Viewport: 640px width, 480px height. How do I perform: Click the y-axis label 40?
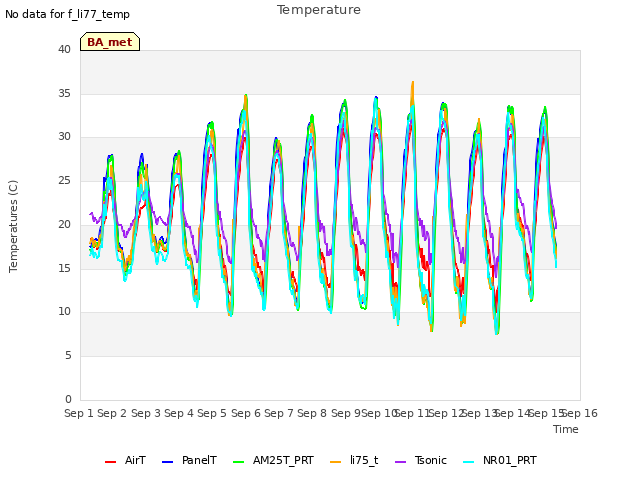point(64,49)
